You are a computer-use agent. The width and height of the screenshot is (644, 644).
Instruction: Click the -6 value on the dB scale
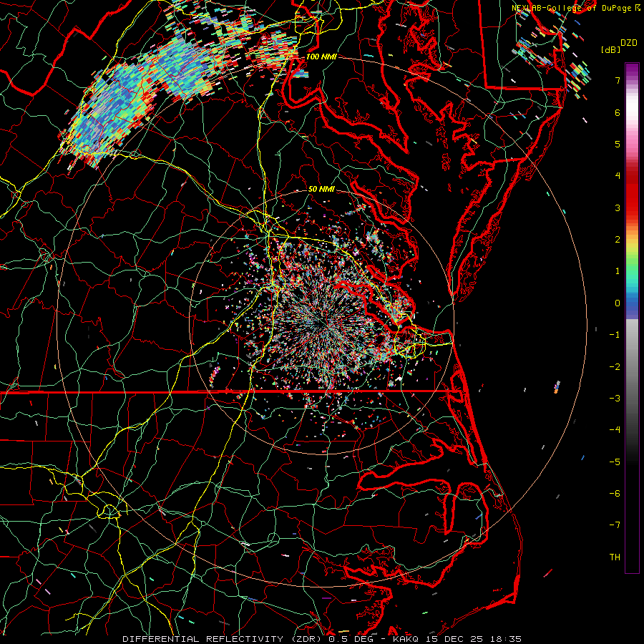[615, 494]
